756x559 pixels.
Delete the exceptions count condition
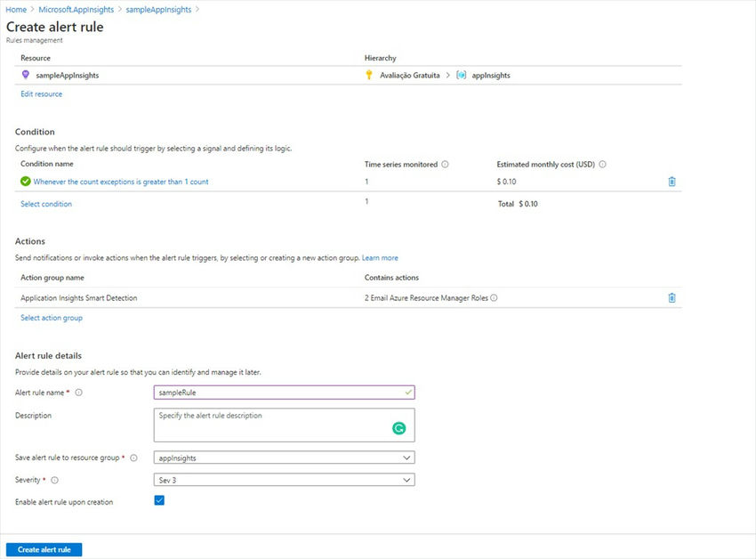(x=672, y=182)
